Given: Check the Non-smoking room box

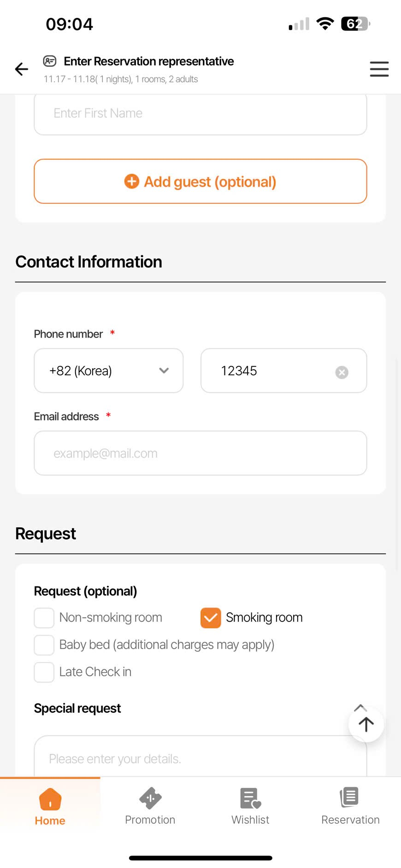Looking at the screenshot, I should tap(44, 618).
